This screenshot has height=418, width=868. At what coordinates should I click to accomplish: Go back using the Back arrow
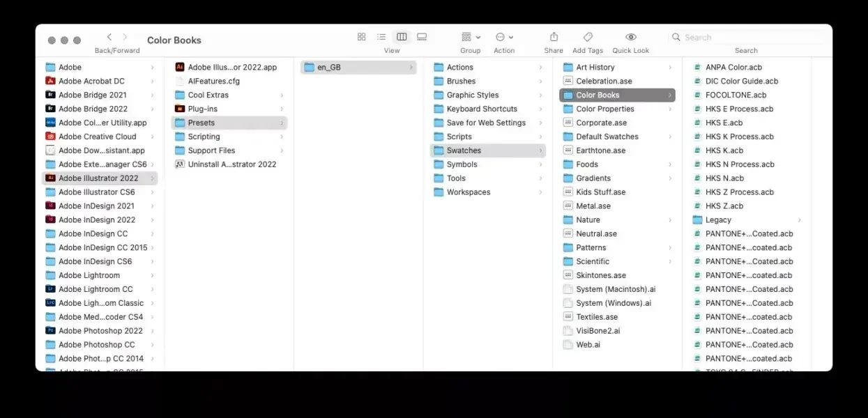tap(109, 37)
